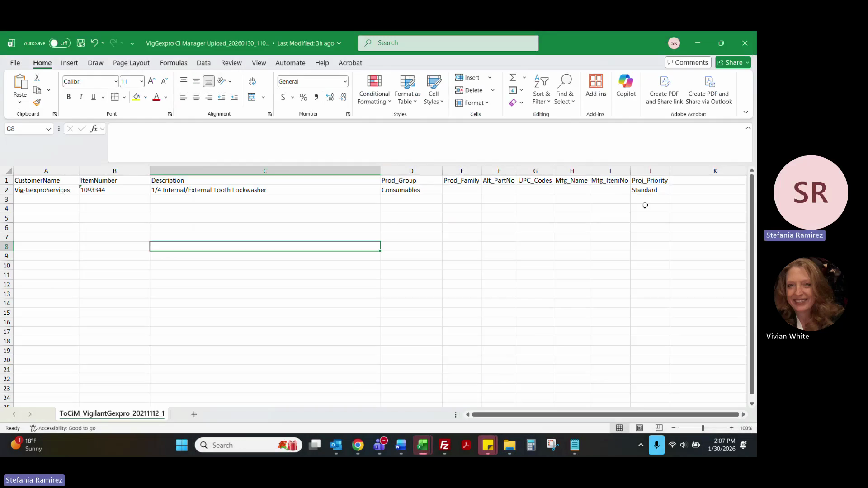Switch to Page Break Preview view

coord(659,428)
